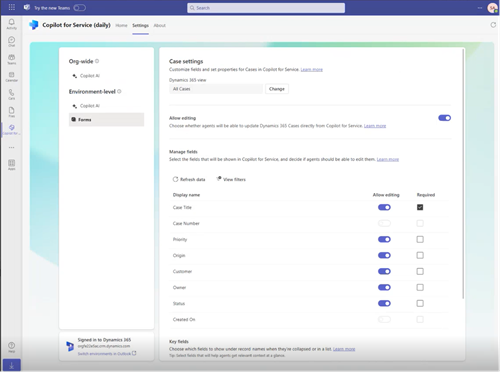
Task: Open the Files icon in sidebar
Action: coord(12,112)
